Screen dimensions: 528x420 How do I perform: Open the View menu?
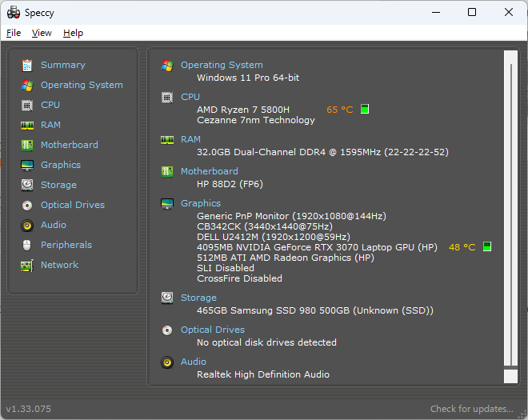42,33
